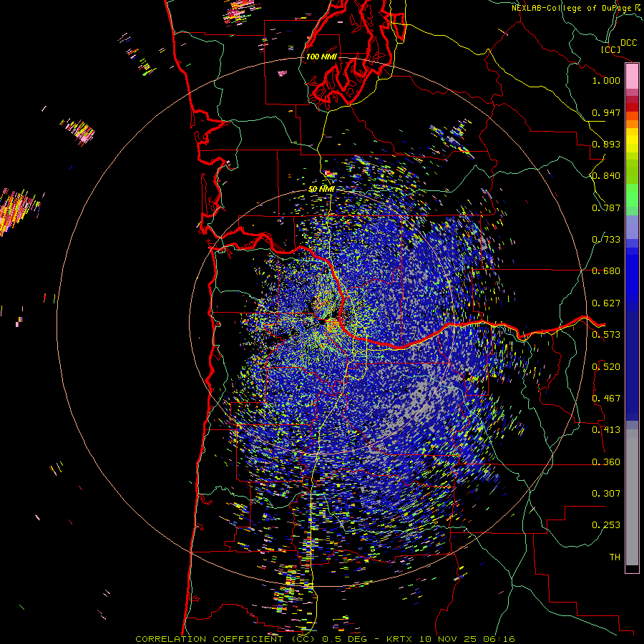Screen dimensions: 644x644
Task: Click the 0.520 scale value
Action: [606, 367]
